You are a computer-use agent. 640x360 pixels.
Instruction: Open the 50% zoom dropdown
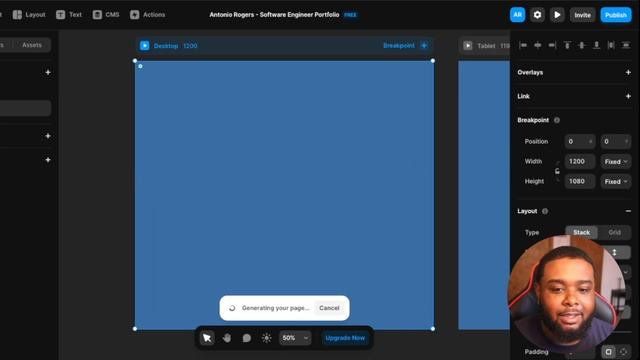pos(295,338)
